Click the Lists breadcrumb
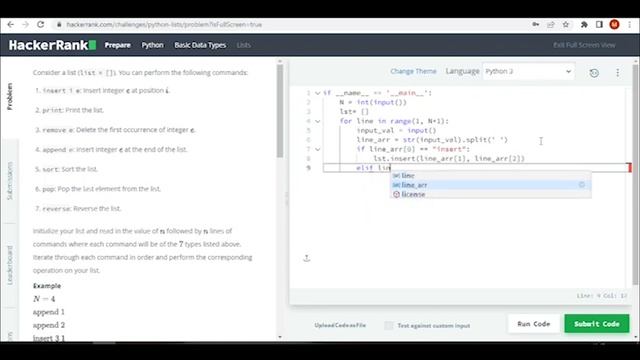 point(244,45)
